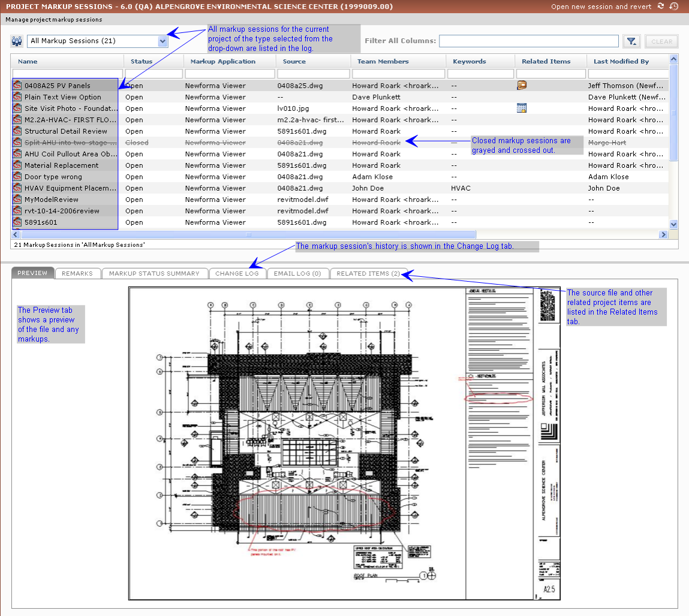
Task: Click markup icon for Structural Detail Review
Action: coord(17,131)
